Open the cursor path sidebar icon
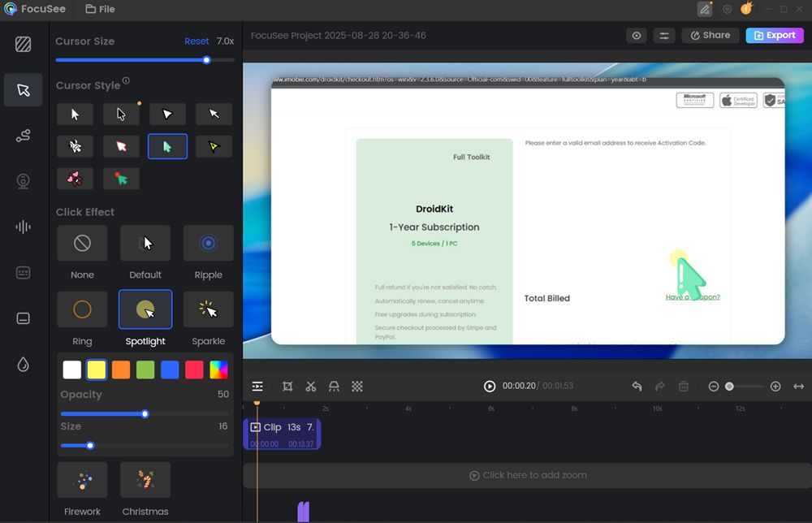 point(24,136)
